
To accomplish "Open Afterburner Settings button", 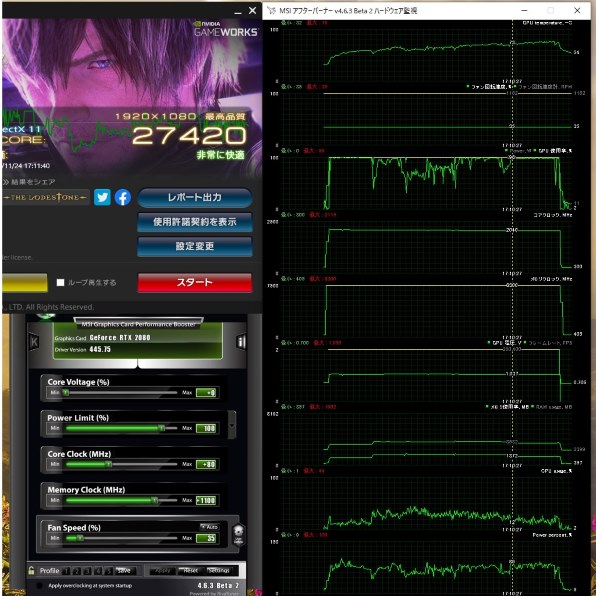I will pyautogui.click(x=219, y=571).
